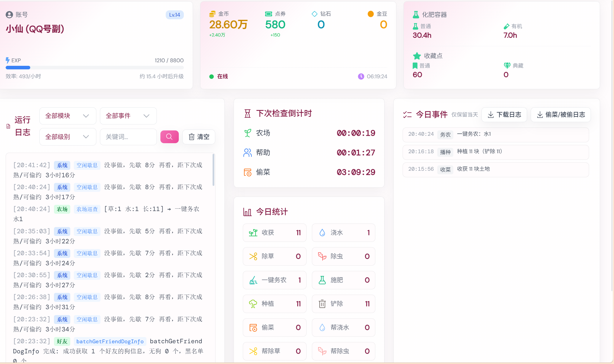This screenshot has height=364, width=614.
Task: Click the pink search button
Action: click(169, 137)
